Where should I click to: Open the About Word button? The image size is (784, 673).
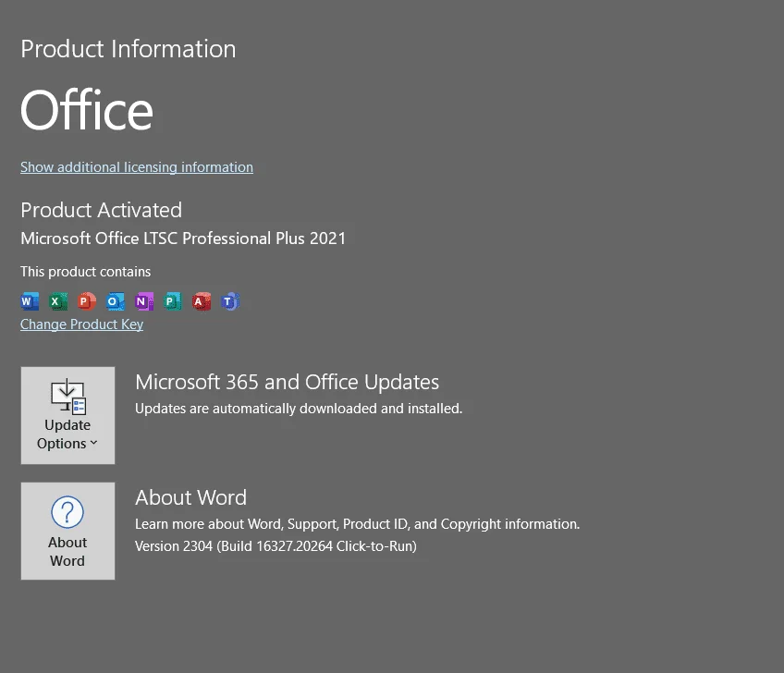coord(67,531)
